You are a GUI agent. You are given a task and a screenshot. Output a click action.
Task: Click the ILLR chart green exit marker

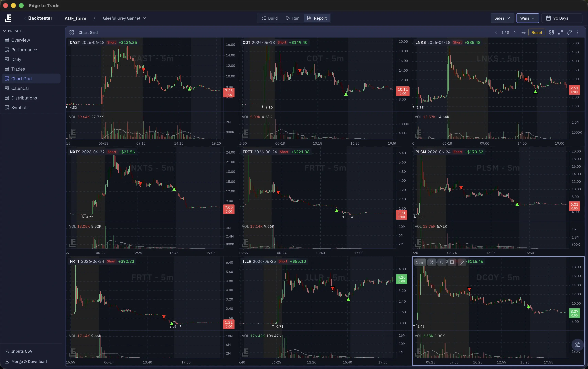pos(348,299)
